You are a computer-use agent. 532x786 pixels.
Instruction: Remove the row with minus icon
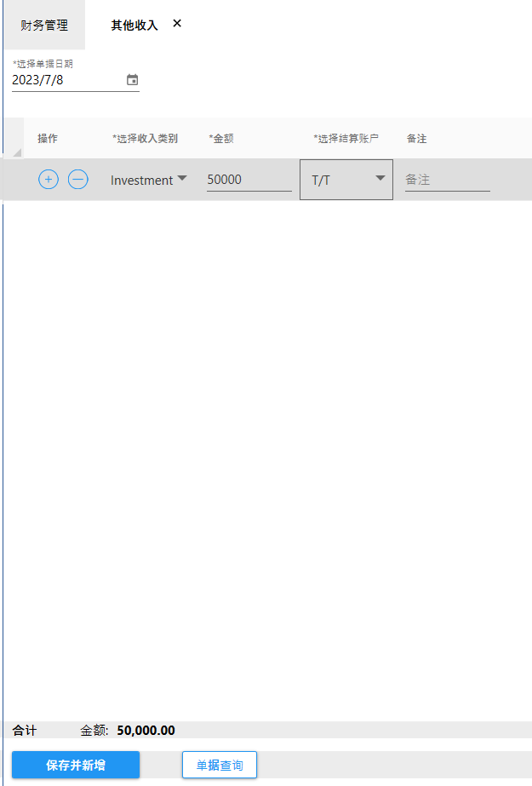pyautogui.click(x=77, y=180)
